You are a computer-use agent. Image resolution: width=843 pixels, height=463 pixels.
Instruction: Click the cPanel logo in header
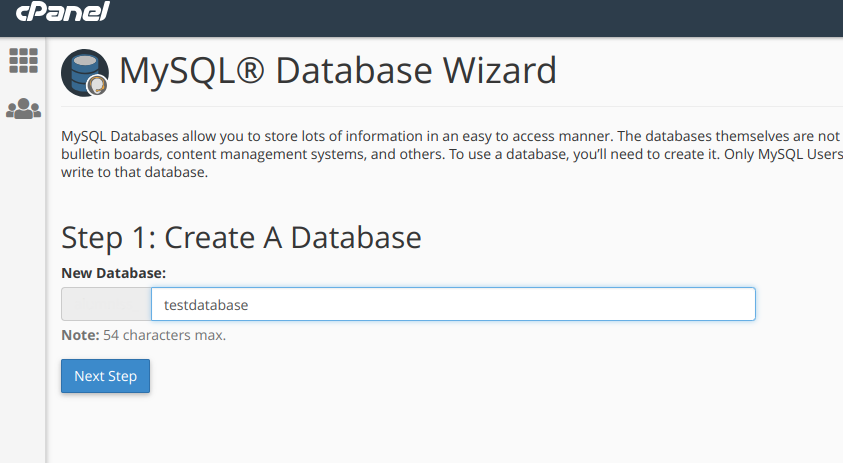click(62, 11)
